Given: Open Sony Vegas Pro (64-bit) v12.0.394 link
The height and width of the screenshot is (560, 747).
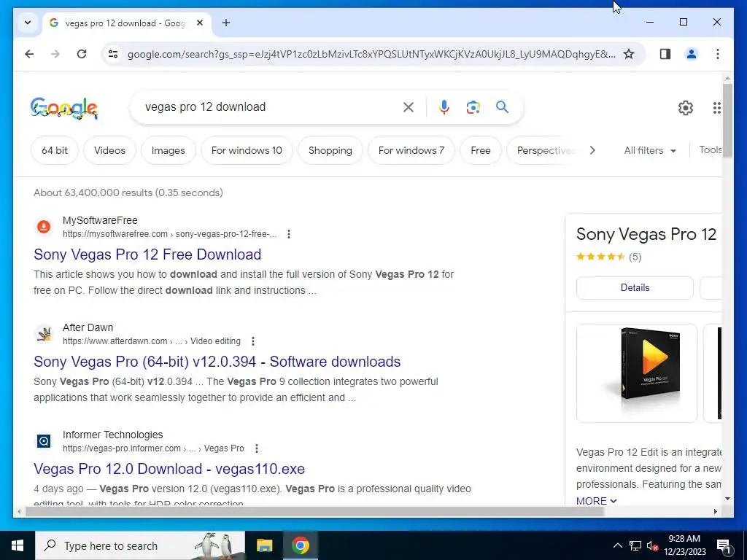Looking at the screenshot, I should point(217,362).
